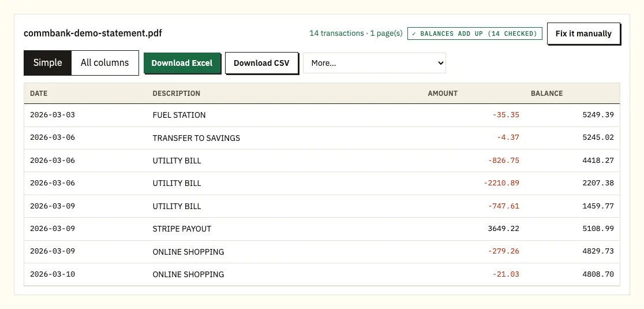The width and height of the screenshot is (644, 309).
Task: Open the More... dropdown
Action: point(374,63)
